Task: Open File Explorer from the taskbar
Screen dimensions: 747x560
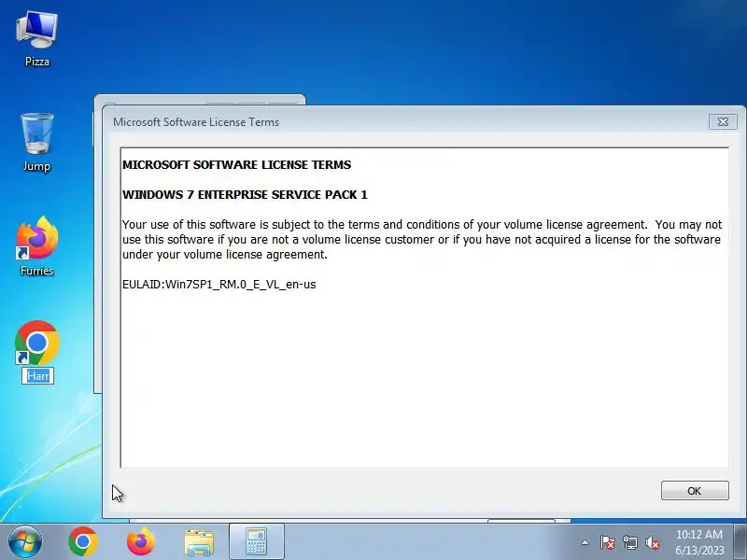Action: click(x=199, y=542)
